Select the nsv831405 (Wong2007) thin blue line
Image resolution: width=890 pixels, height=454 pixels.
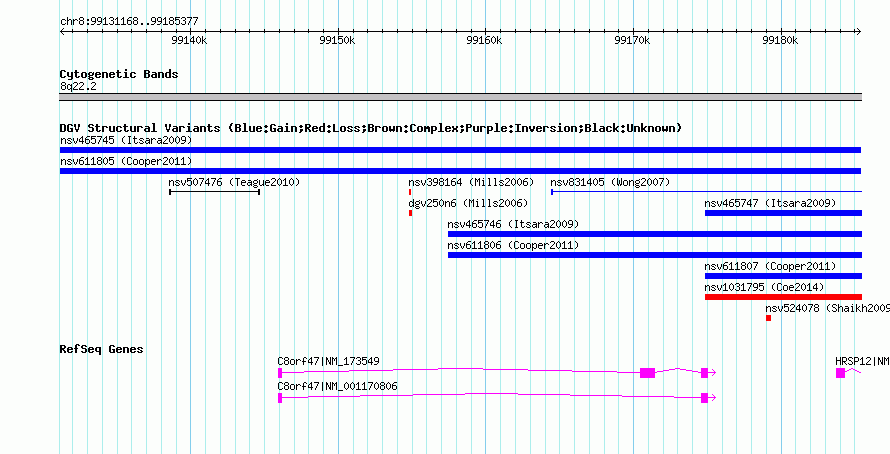[706, 192]
